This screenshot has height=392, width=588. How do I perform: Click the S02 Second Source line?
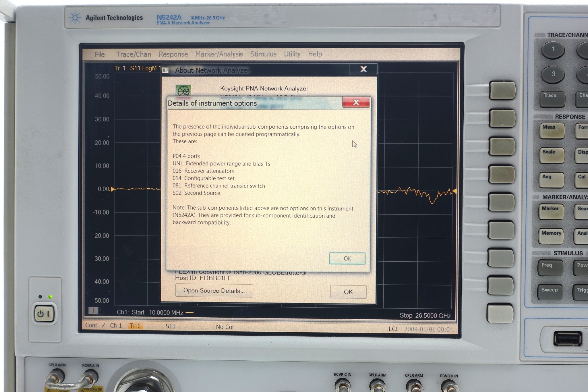[x=196, y=193]
